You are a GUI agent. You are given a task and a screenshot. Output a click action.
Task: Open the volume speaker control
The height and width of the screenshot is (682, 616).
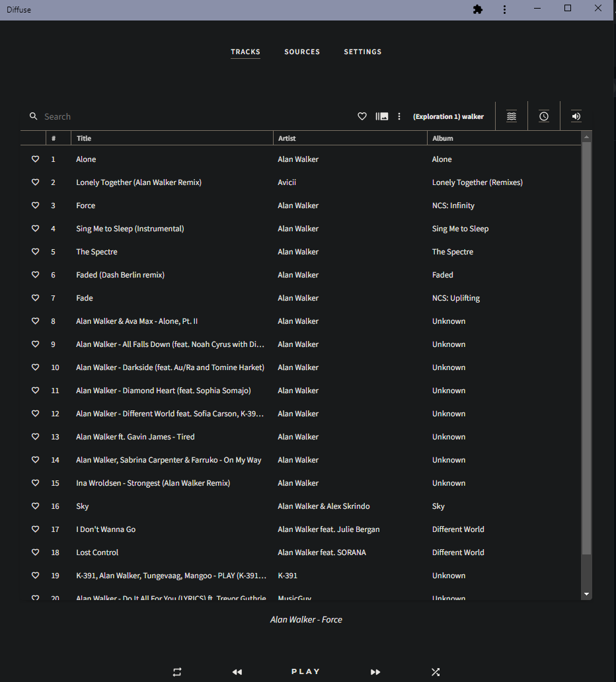pos(576,116)
